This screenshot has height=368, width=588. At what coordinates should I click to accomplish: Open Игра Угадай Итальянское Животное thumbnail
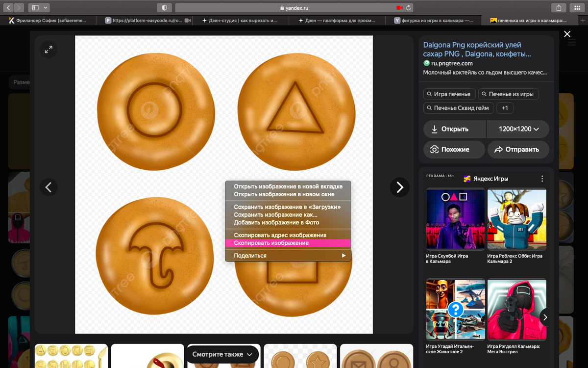(456, 310)
